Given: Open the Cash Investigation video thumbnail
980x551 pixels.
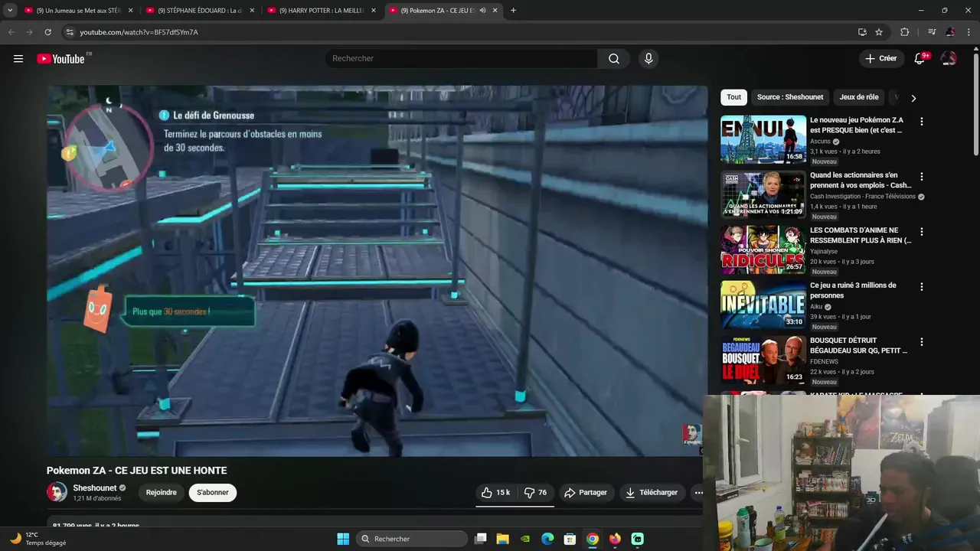Looking at the screenshot, I should [763, 195].
